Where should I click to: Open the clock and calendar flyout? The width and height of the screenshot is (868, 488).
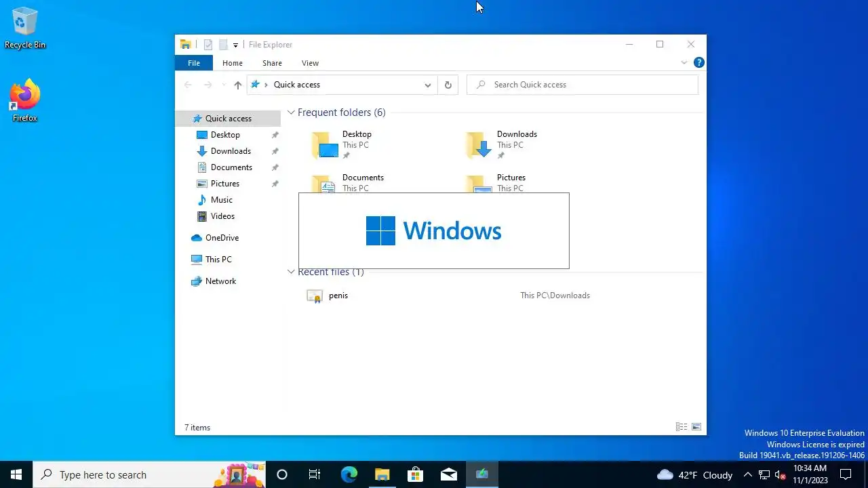point(810,474)
